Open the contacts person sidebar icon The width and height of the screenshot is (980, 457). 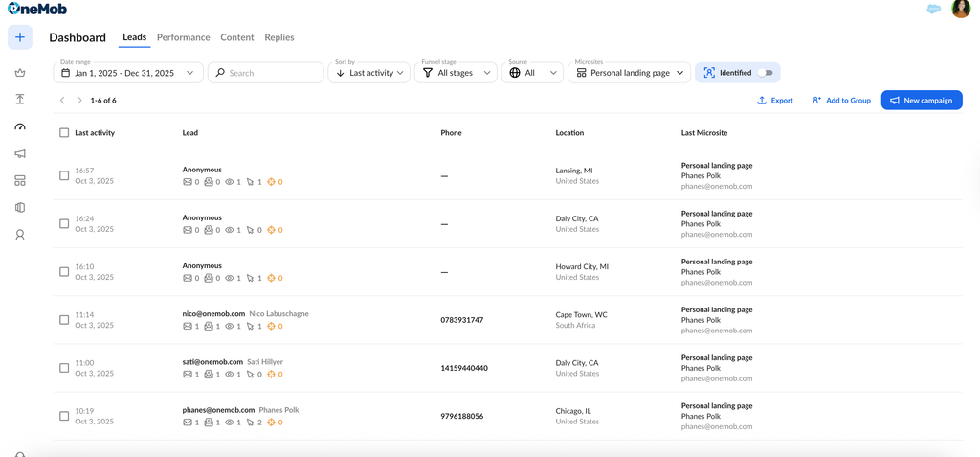tap(20, 235)
